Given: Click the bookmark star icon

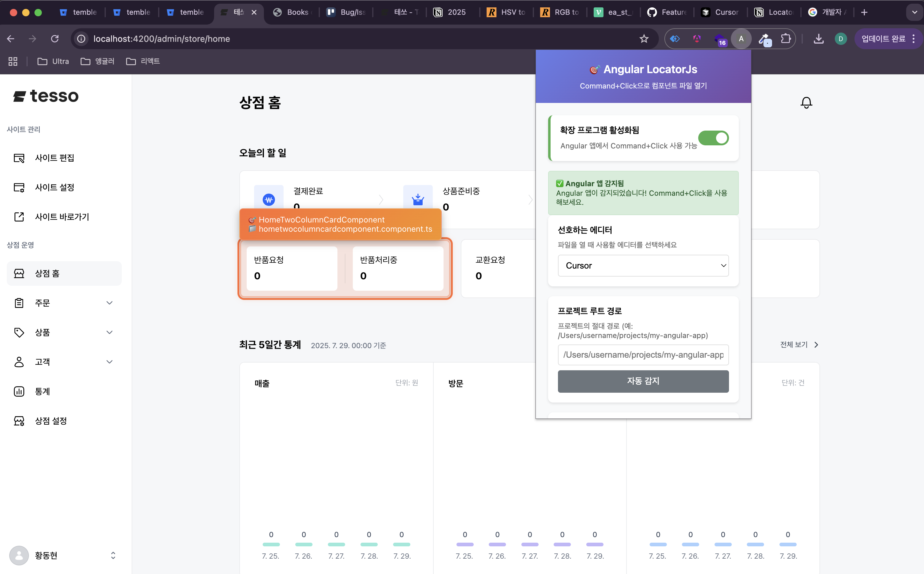Looking at the screenshot, I should tap(643, 39).
